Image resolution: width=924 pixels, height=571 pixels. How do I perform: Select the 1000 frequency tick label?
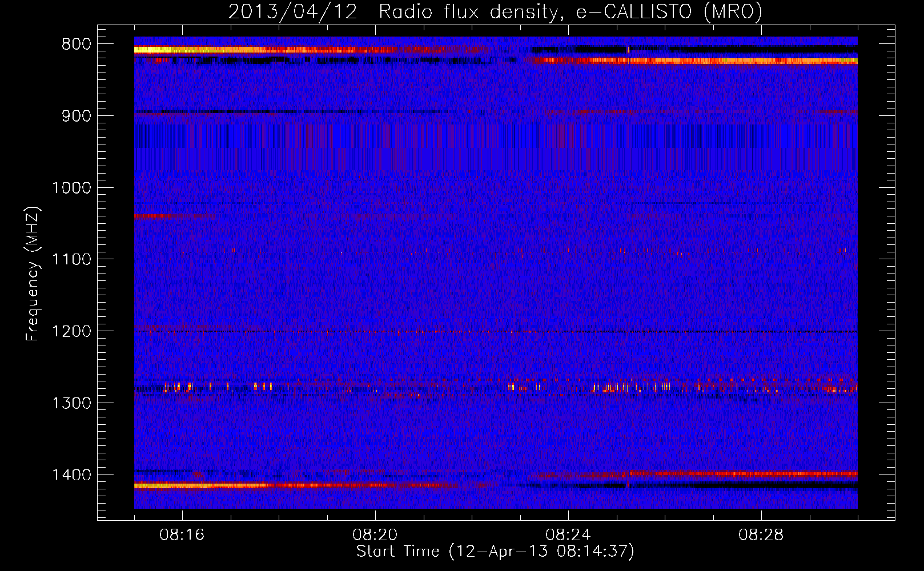(x=72, y=188)
